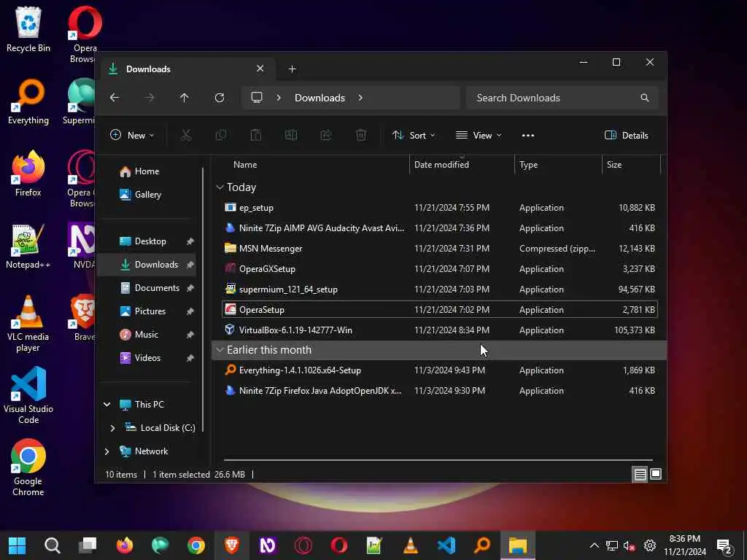
Task: Select the ep_setup file
Action: click(440, 208)
